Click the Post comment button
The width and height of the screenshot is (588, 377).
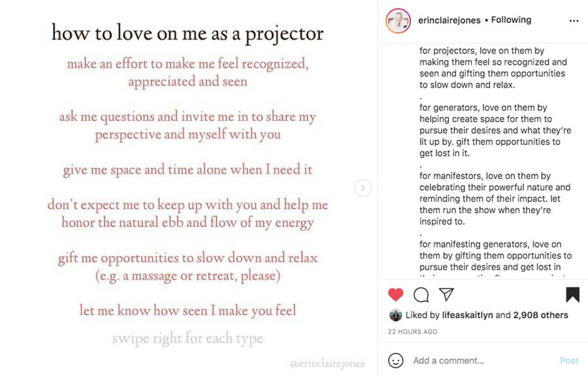pyautogui.click(x=569, y=361)
